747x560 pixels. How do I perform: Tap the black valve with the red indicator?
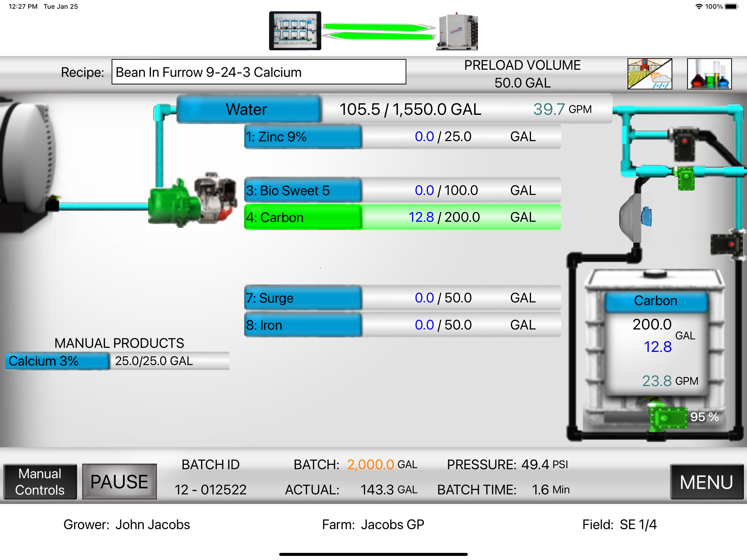(x=685, y=144)
